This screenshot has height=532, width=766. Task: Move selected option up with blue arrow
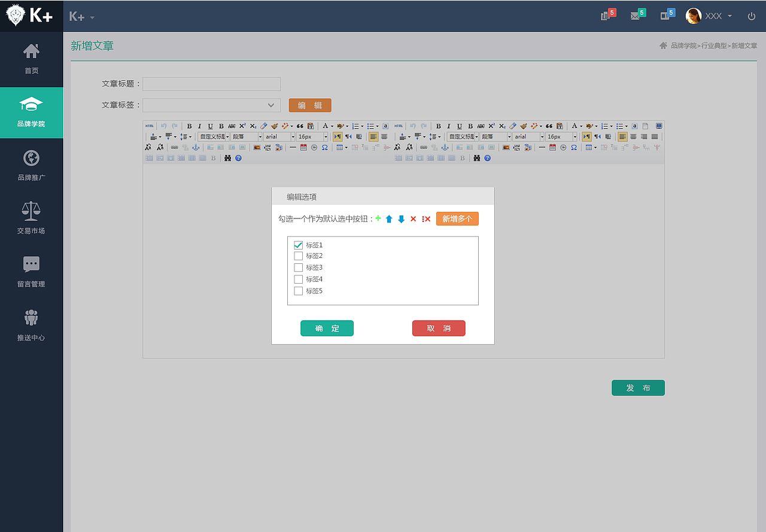pyautogui.click(x=389, y=219)
